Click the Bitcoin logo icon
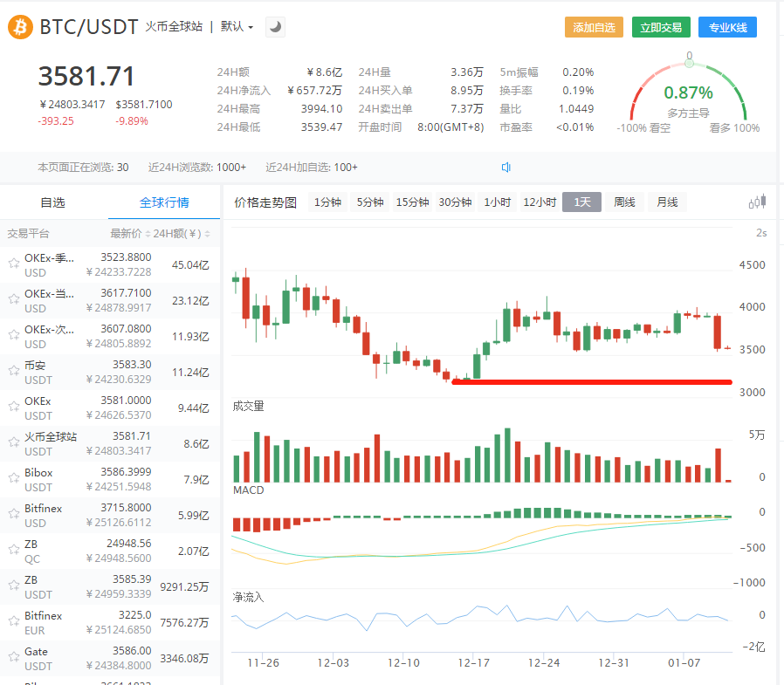Viewport: 784px width, 685px height. [x=20, y=27]
